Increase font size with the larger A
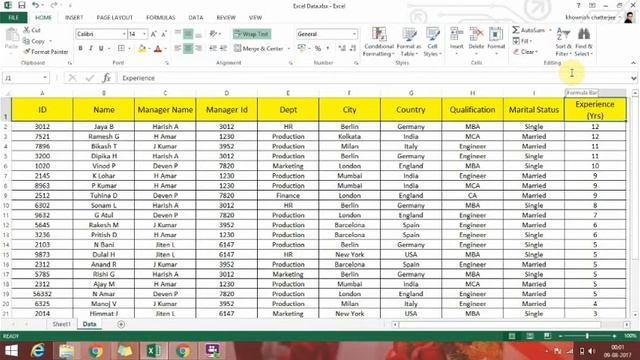The width and height of the screenshot is (640, 360). coord(153,34)
